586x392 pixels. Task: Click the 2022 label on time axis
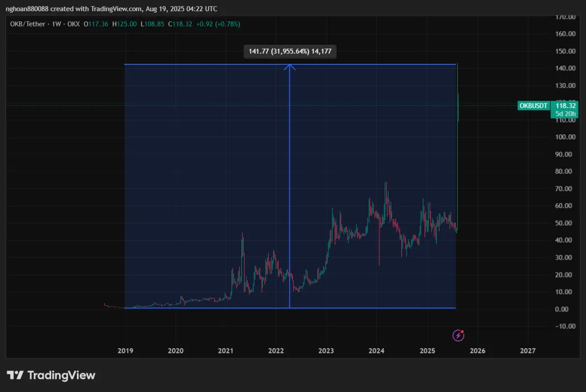point(276,351)
